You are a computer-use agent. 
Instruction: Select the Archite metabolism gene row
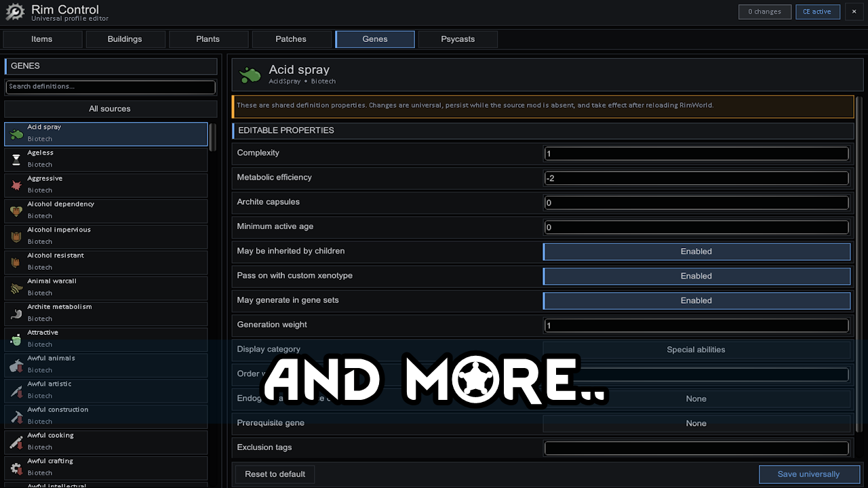pyautogui.click(x=106, y=314)
